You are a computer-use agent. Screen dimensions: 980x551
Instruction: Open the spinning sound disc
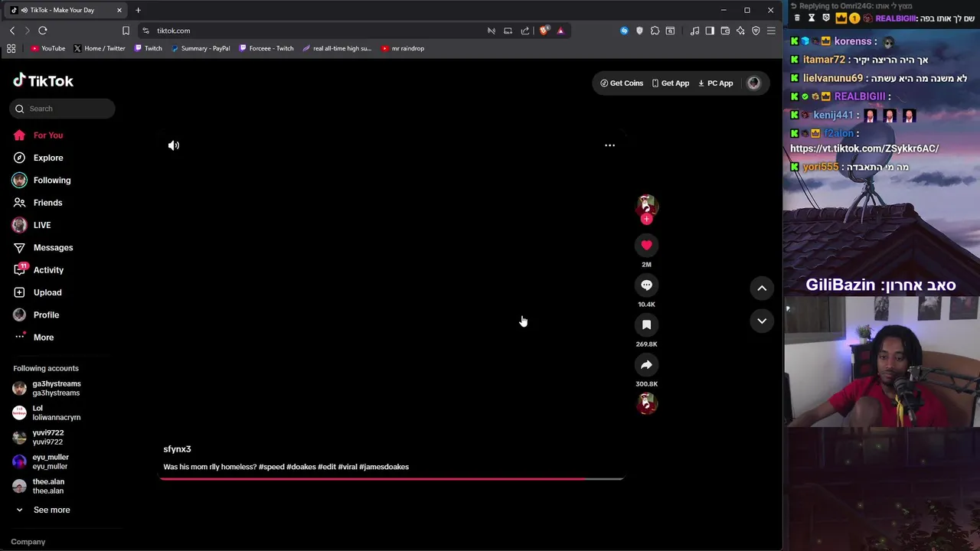646,403
